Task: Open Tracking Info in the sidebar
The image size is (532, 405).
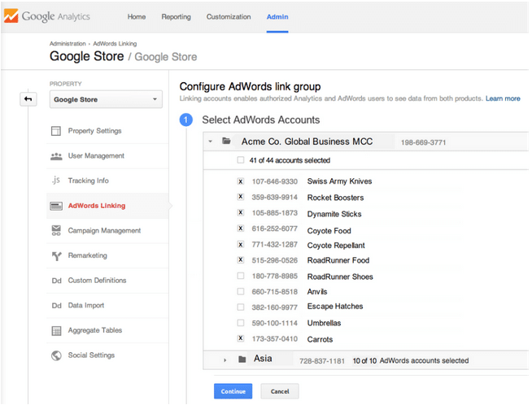Action: 88,181
